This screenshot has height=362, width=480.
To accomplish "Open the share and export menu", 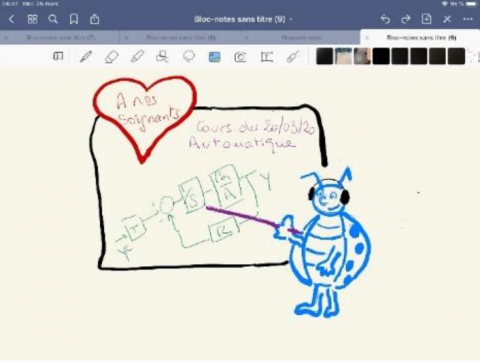I will tap(95, 19).
